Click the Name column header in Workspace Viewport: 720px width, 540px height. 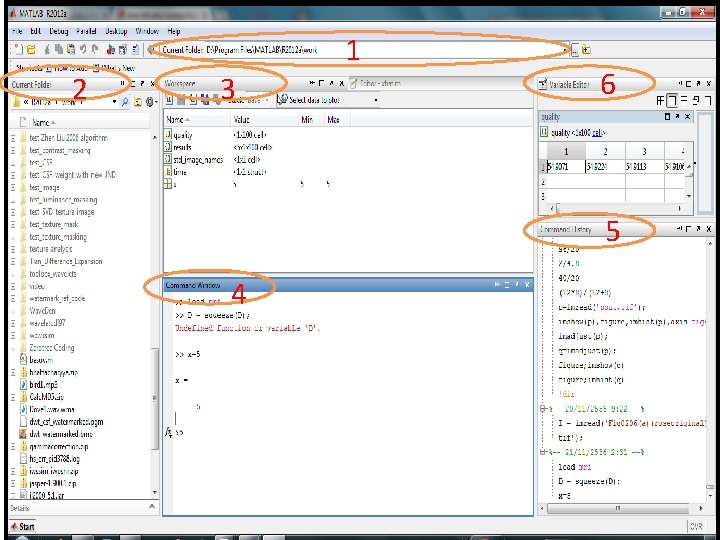[197, 119]
